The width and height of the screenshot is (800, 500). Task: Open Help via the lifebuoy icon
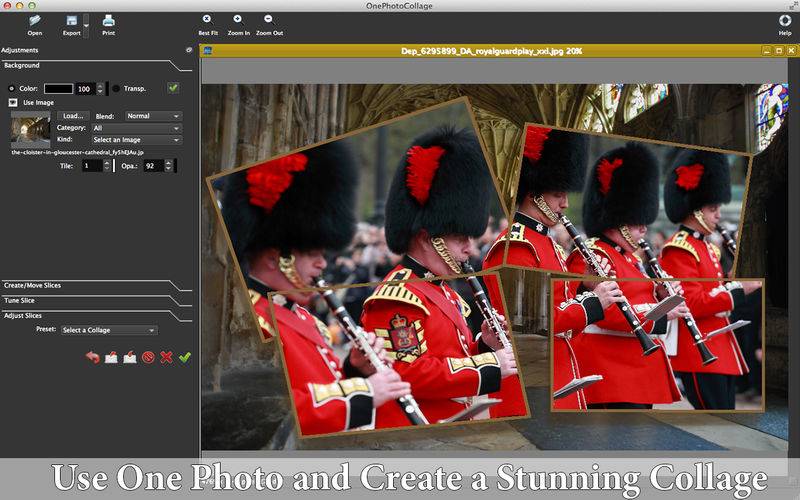click(x=785, y=20)
